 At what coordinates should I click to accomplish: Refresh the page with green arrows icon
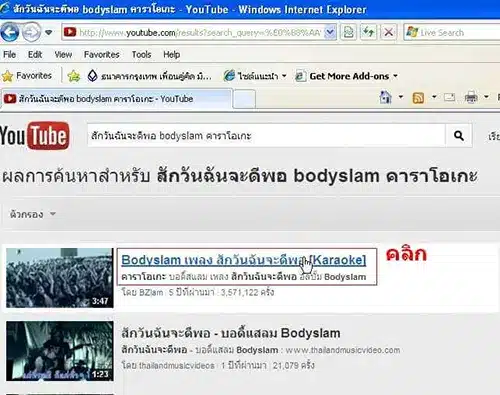[x=368, y=32]
